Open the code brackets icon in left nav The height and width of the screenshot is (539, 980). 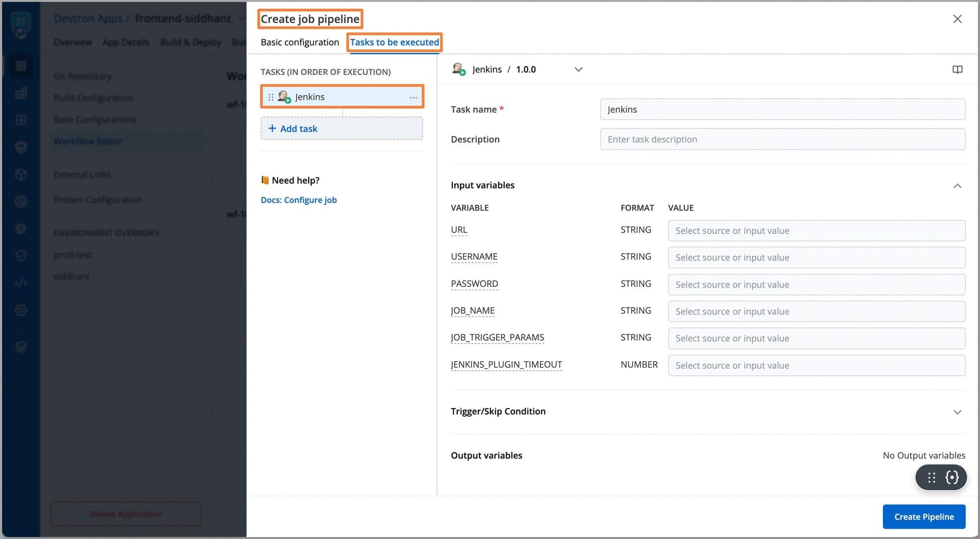(21, 283)
